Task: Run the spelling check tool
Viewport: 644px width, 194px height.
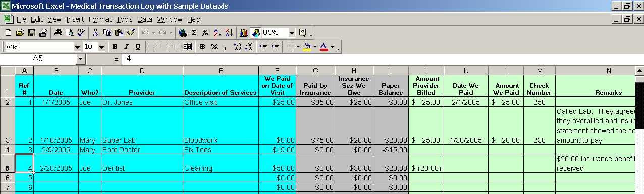Action: pyautogui.click(x=81, y=33)
